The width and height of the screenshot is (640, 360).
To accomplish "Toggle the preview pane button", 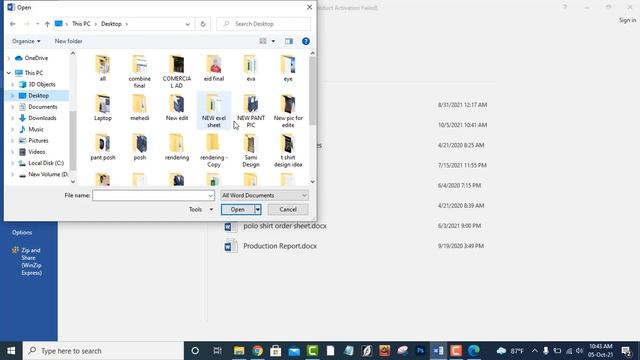I will point(289,41).
